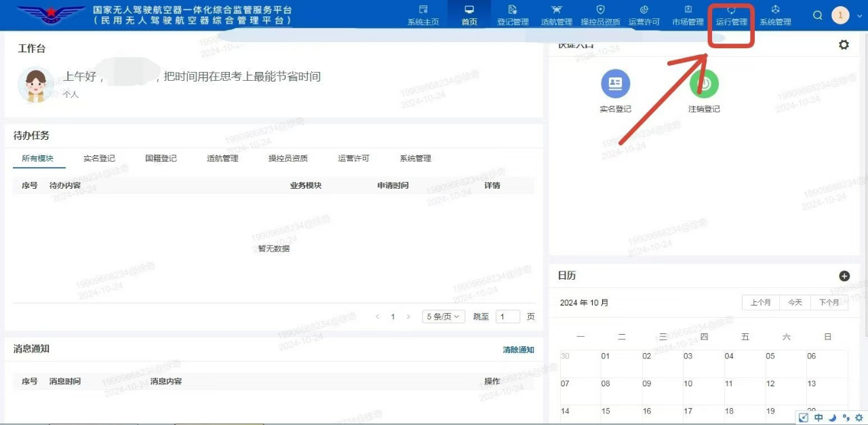Open the 5条/页 page size dropdown

click(443, 316)
